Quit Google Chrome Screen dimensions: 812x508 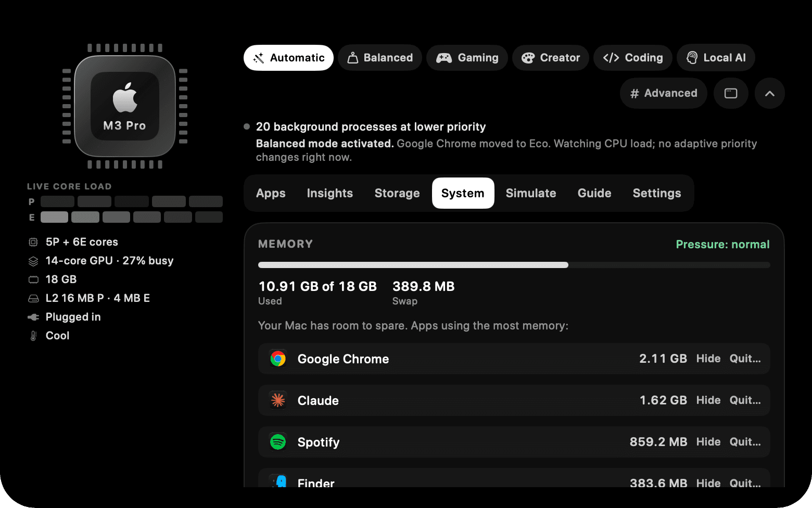pyautogui.click(x=745, y=359)
